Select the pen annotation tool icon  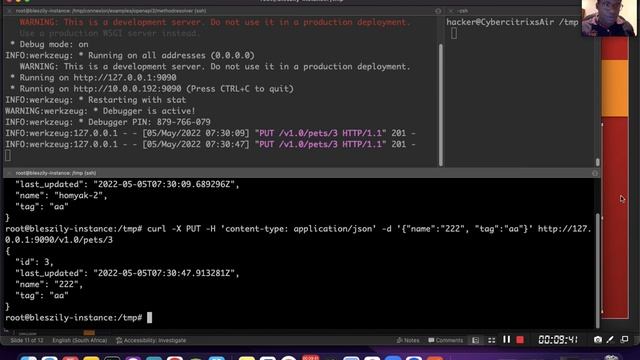pos(610,340)
